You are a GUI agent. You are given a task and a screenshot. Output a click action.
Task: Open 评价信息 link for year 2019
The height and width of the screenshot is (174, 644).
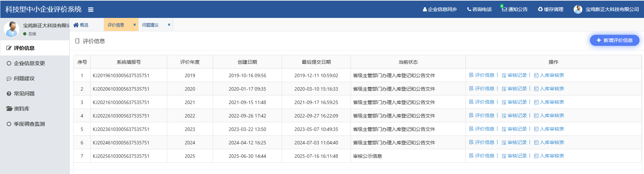[x=482, y=75]
